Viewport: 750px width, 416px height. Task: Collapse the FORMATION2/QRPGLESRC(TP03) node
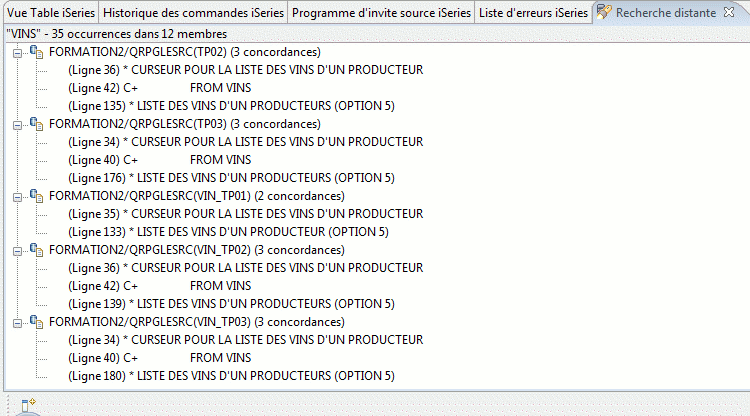17,125
